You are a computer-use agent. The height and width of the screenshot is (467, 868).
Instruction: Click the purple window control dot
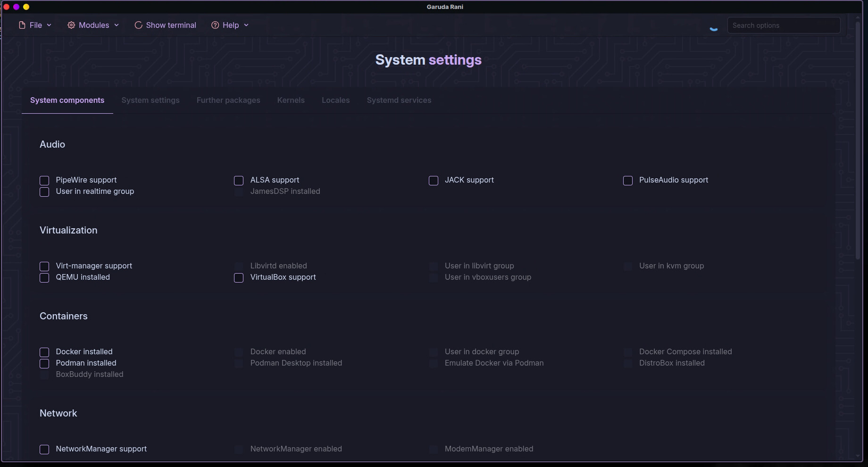coord(16,7)
